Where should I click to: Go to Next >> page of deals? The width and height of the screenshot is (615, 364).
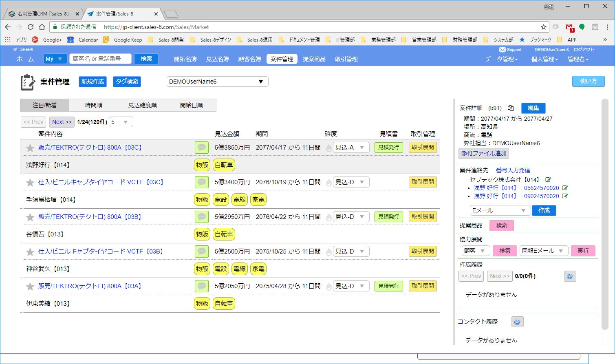pyautogui.click(x=62, y=122)
